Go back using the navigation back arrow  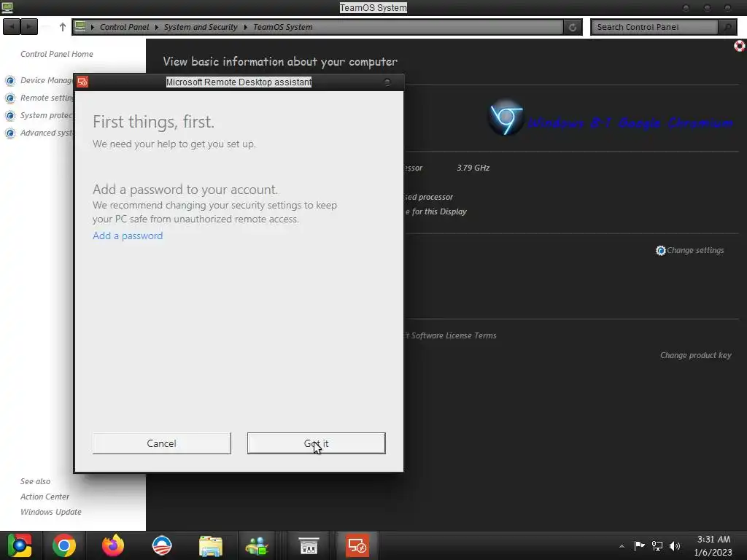[12, 27]
